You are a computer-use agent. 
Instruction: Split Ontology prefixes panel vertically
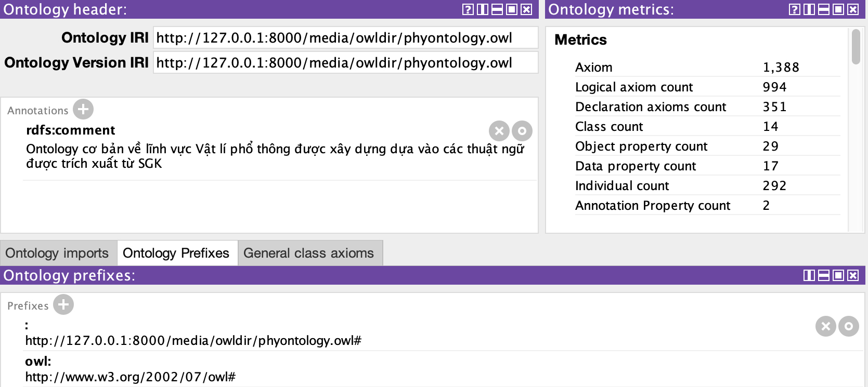tap(809, 275)
